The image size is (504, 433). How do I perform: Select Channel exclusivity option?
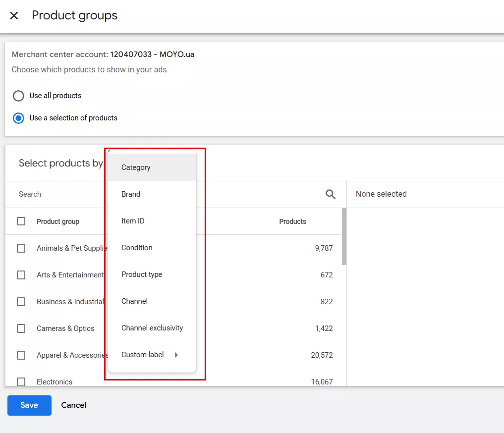[152, 328]
